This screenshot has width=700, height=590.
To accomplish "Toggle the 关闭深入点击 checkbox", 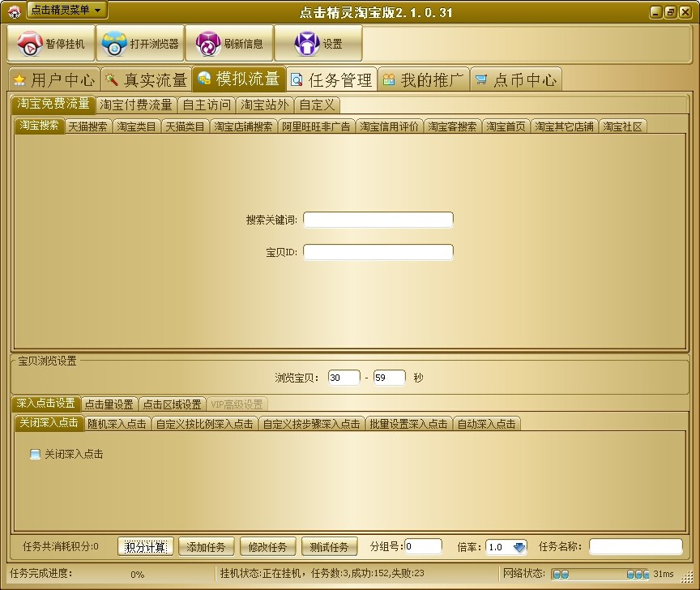I will tap(35, 454).
